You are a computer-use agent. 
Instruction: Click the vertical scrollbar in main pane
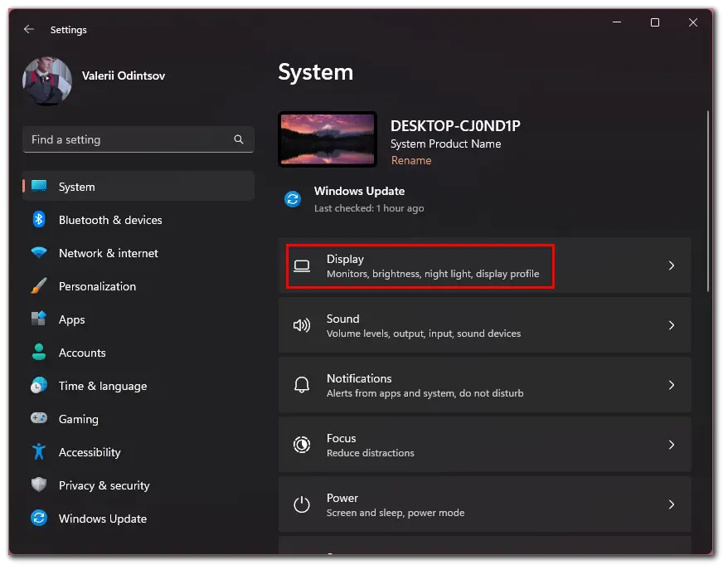(708, 201)
